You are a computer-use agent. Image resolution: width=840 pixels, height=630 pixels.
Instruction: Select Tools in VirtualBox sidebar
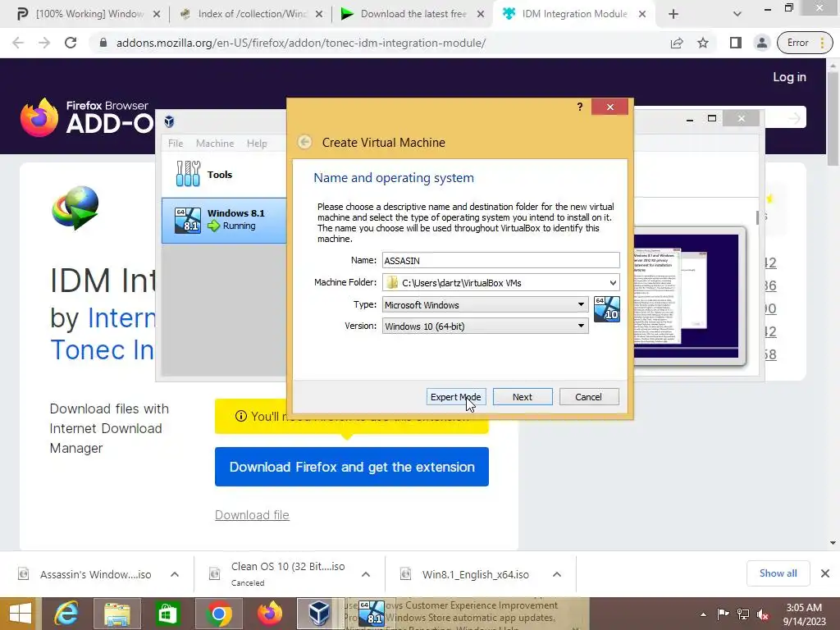click(224, 175)
